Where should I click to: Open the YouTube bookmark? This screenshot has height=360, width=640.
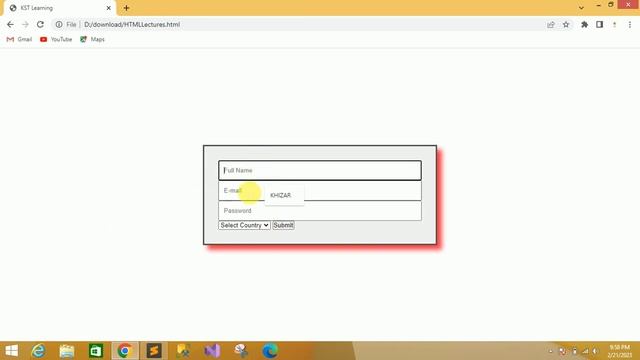(x=56, y=39)
